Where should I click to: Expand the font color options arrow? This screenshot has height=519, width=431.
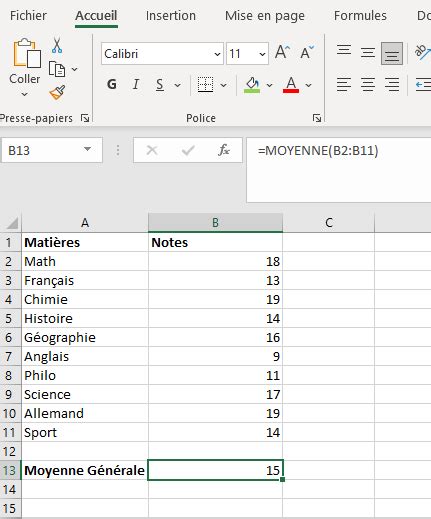tap(309, 85)
